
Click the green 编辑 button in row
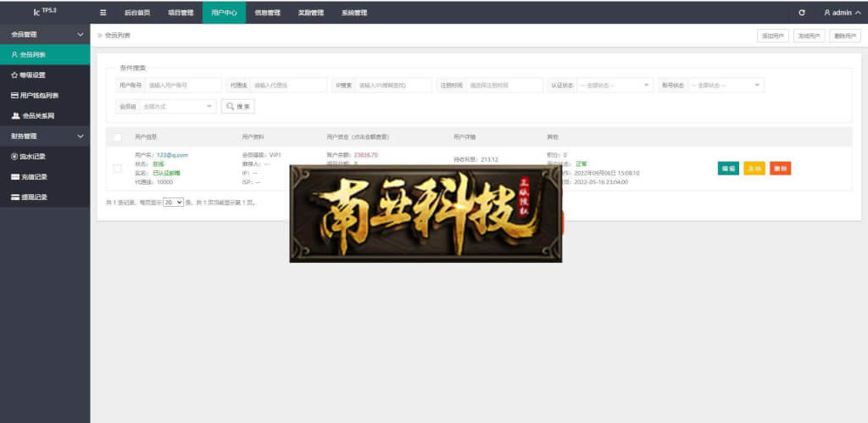point(728,169)
